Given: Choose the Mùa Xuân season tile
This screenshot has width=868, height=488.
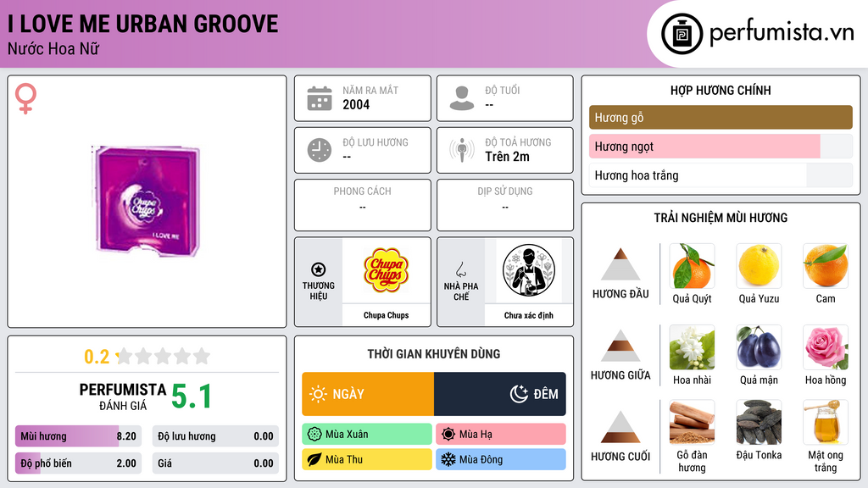Looking at the screenshot, I should point(367,435).
